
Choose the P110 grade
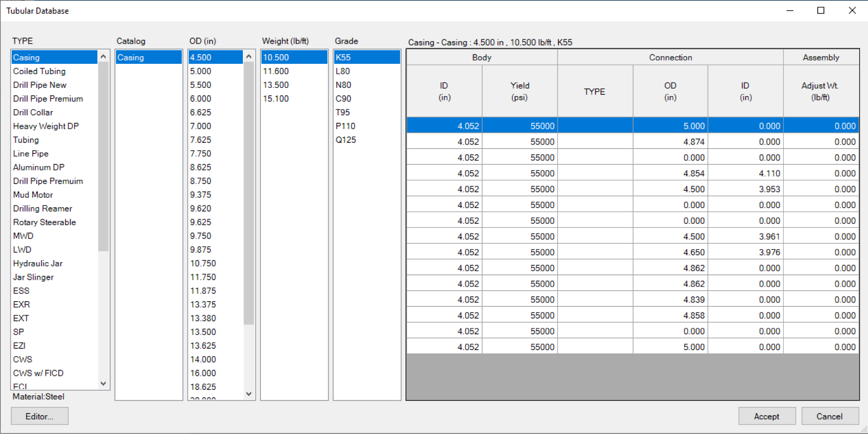pos(345,126)
